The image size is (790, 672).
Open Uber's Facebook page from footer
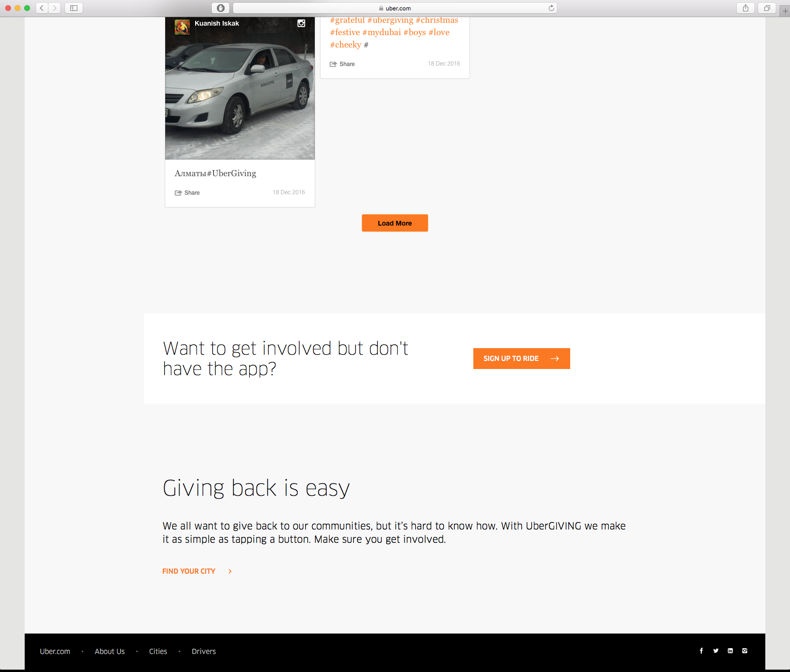click(701, 651)
